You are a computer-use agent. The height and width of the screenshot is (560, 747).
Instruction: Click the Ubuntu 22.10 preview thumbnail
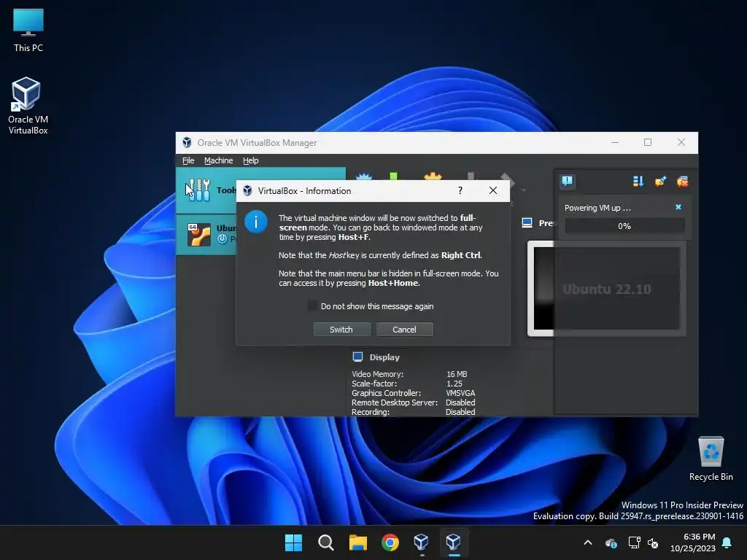click(x=606, y=289)
